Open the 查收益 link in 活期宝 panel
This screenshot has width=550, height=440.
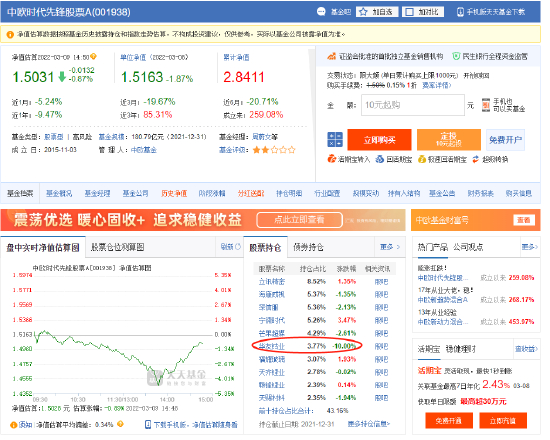pos(526,349)
